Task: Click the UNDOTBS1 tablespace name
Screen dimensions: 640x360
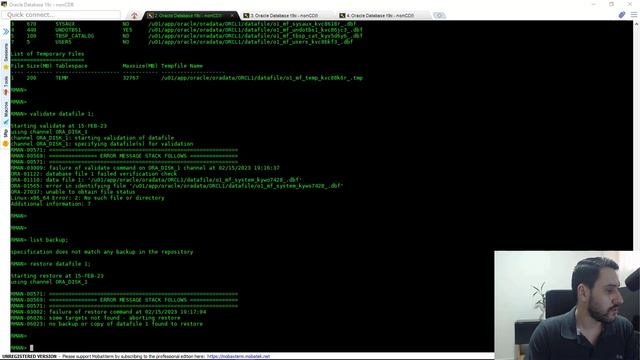Action: pyautogui.click(x=68, y=30)
